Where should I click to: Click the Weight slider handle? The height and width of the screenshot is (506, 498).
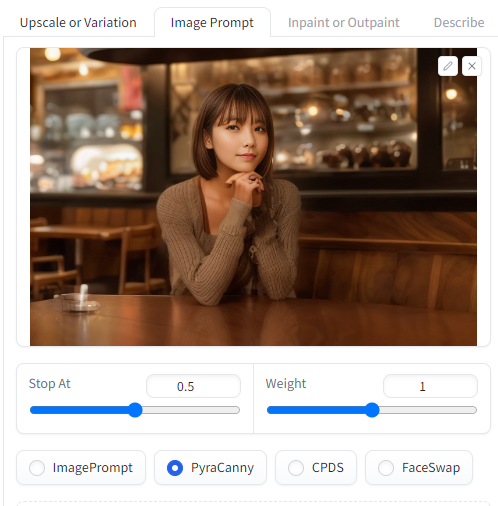click(372, 410)
